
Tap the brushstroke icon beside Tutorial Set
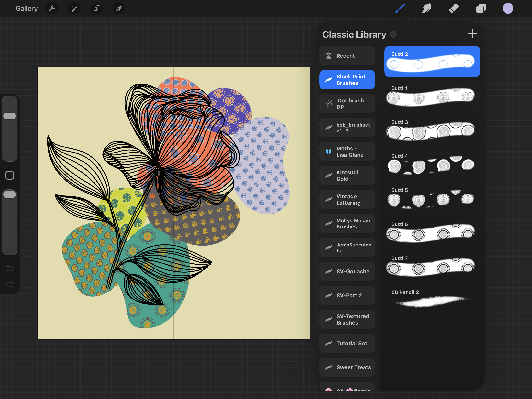tap(328, 343)
